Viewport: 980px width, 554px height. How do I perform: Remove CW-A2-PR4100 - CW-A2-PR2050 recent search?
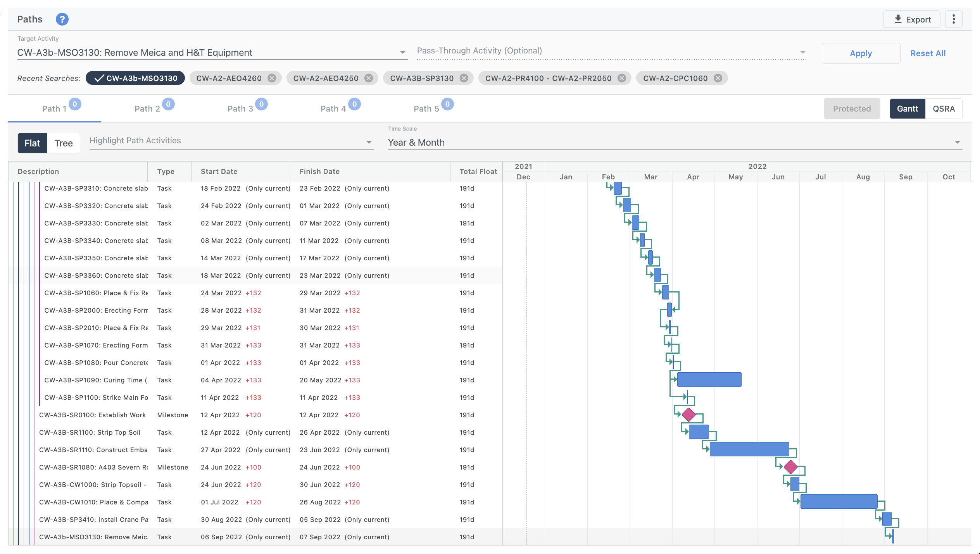[x=622, y=78]
